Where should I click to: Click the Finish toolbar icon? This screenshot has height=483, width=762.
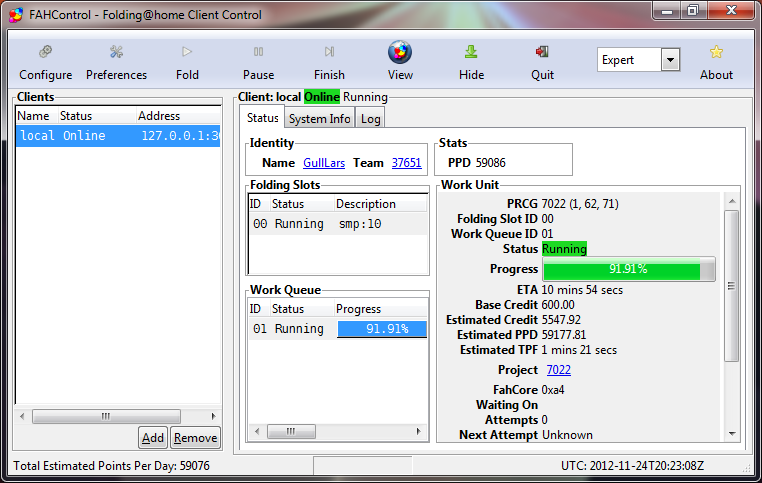(x=329, y=52)
